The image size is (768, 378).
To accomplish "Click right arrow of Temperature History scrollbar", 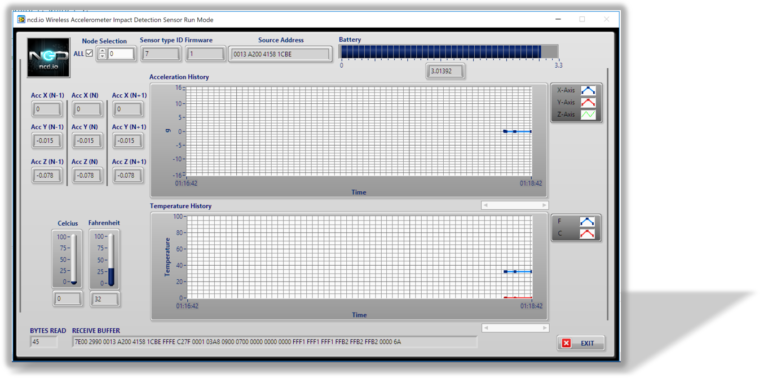I will 545,328.
